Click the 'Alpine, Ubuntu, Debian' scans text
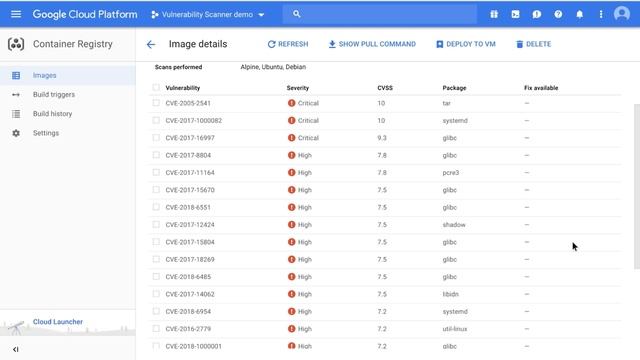The width and height of the screenshot is (640, 360). pos(273,67)
